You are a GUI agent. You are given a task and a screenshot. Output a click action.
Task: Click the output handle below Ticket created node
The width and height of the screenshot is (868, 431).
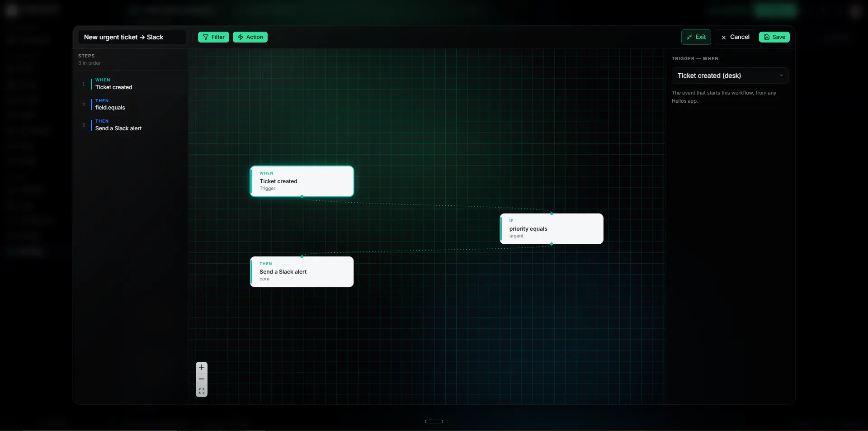302,196
